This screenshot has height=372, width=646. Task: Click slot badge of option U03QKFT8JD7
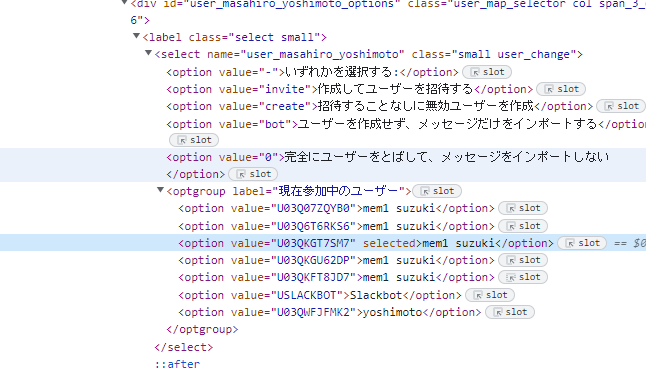pos(523,277)
